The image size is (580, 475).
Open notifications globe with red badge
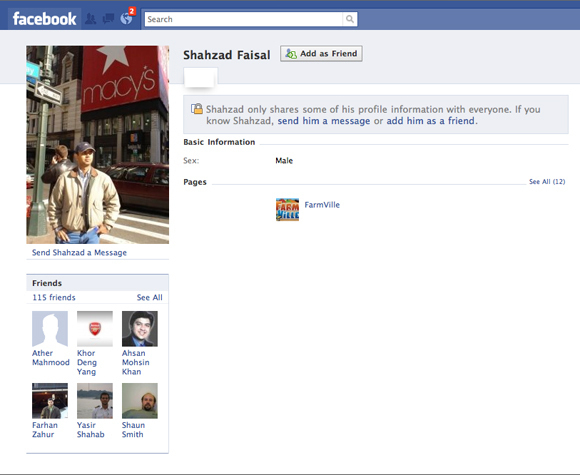pyautogui.click(x=127, y=18)
